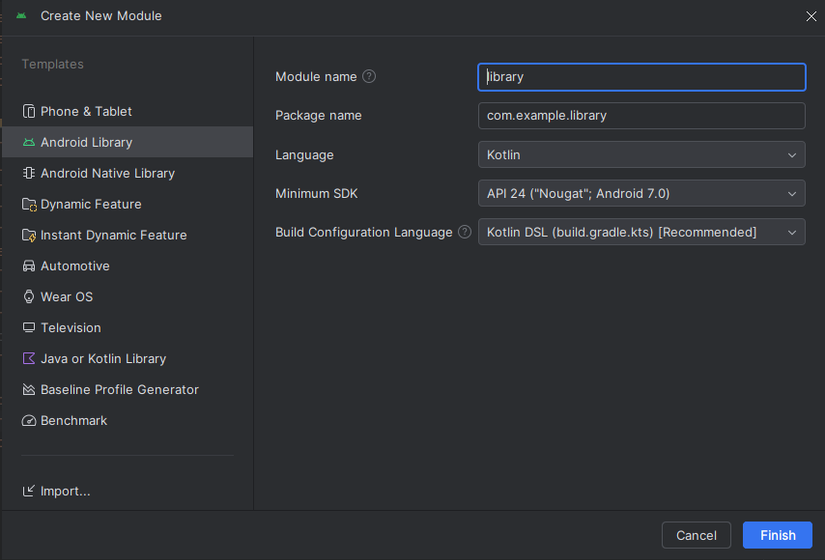The image size is (825, 560).
Task: Select the Benchmark template
Action: (127, 421)
